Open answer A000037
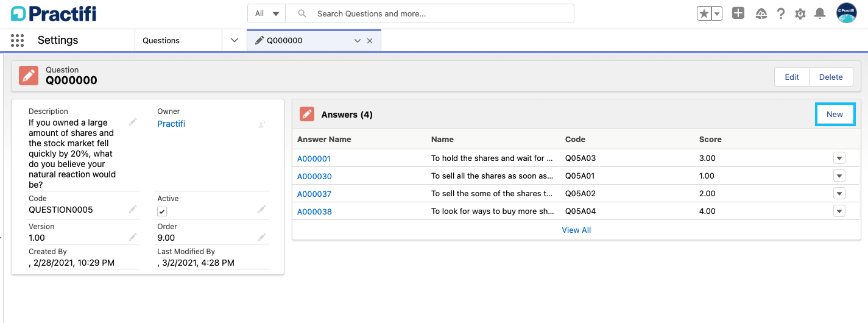 click(x=314, y=194)
